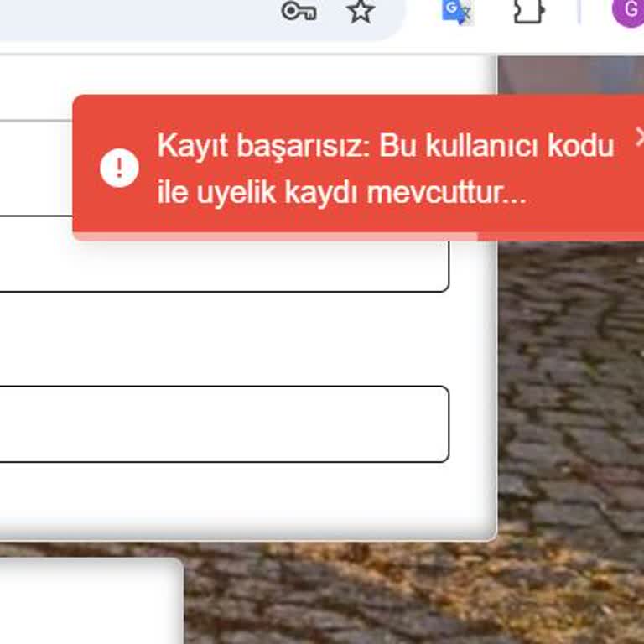Open the Google Translate extension icon
The width and height of the screenshot is (644, 644).
click(x=457, y=12)
